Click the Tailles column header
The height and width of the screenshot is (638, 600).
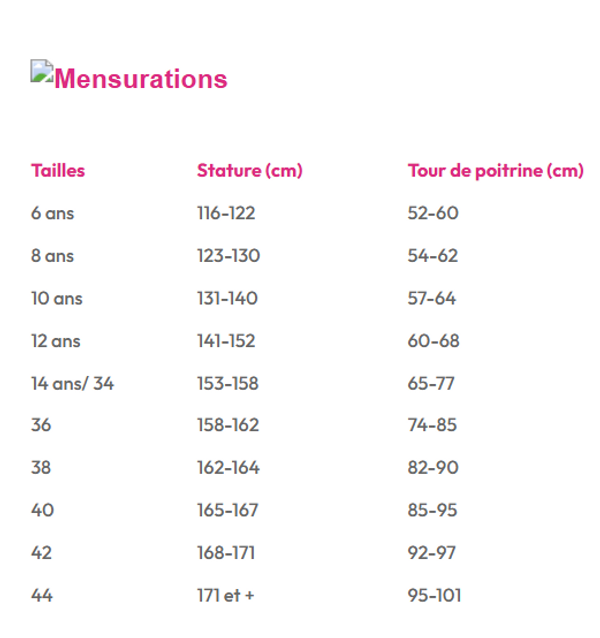pyautogui.click(x=58, y=170)
